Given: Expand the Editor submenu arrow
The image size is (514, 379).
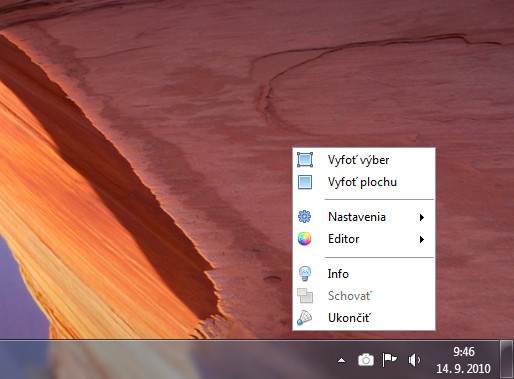Looking at the screenshot, I should coord(422,239).
